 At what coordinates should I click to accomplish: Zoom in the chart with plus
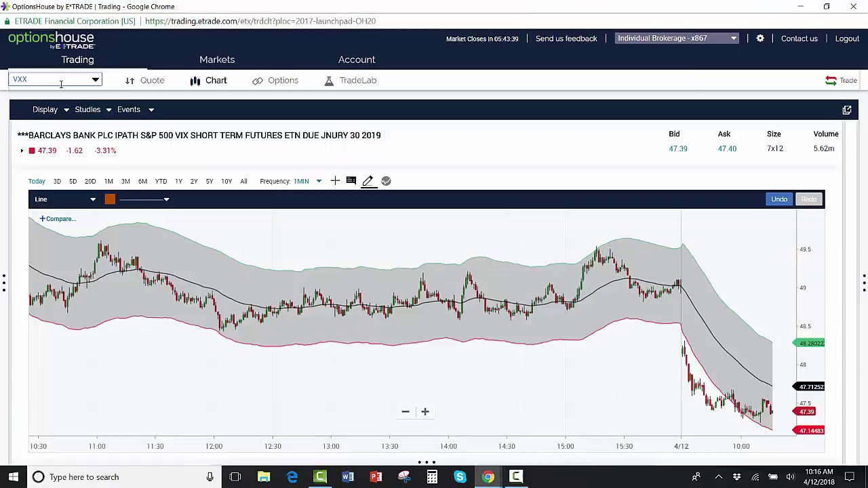[425, 411]
